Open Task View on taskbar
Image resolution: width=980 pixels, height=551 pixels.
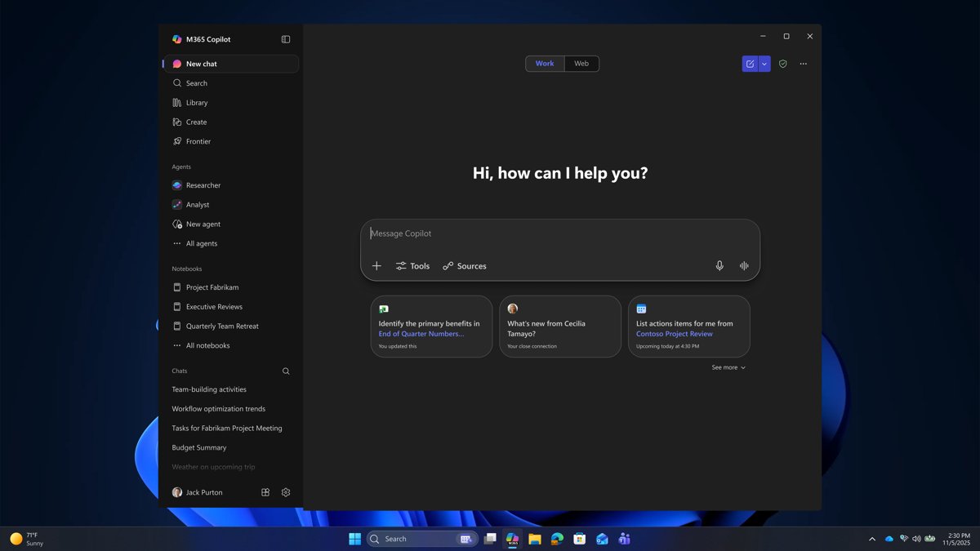[x=490, y=539]
